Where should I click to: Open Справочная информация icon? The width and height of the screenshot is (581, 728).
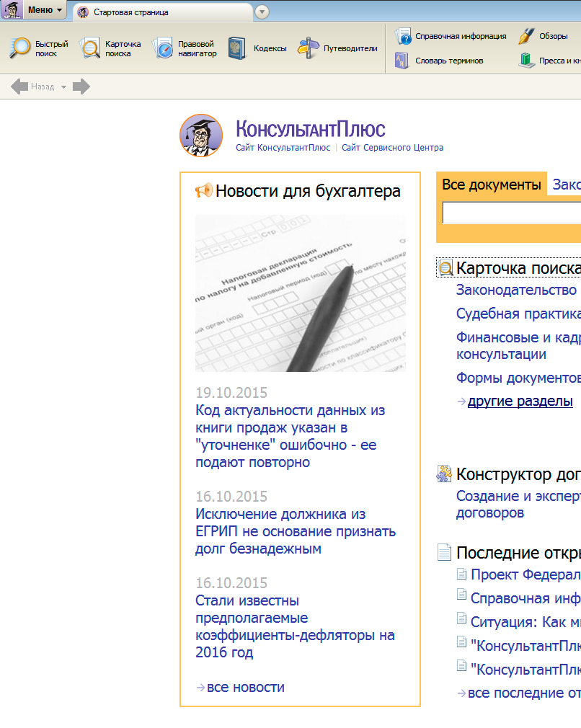point(403,36)
